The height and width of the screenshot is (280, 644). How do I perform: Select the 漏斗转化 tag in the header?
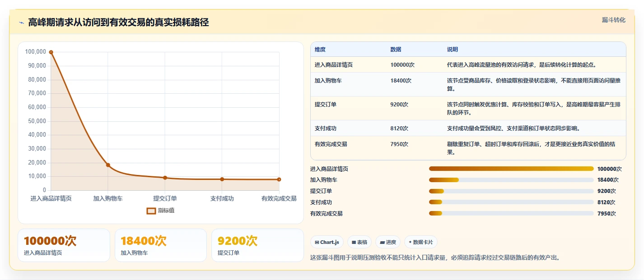pyautogui.click(x=614, y=20)
